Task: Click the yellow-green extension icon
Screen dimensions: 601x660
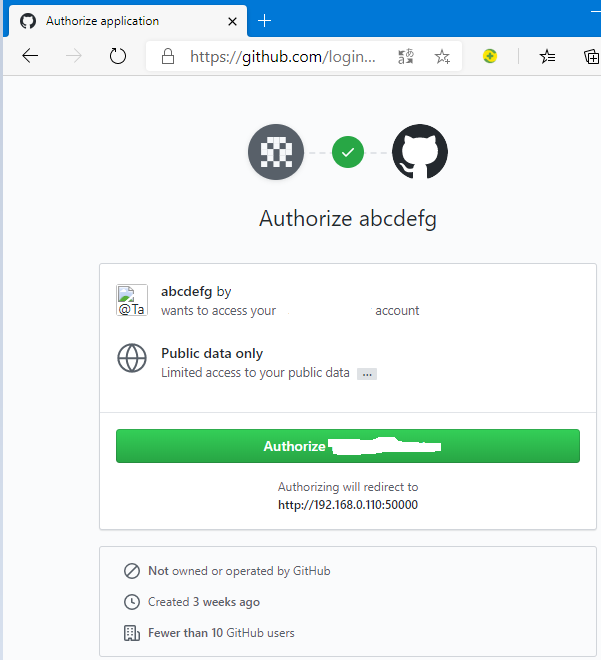Action: coord(490,56)
